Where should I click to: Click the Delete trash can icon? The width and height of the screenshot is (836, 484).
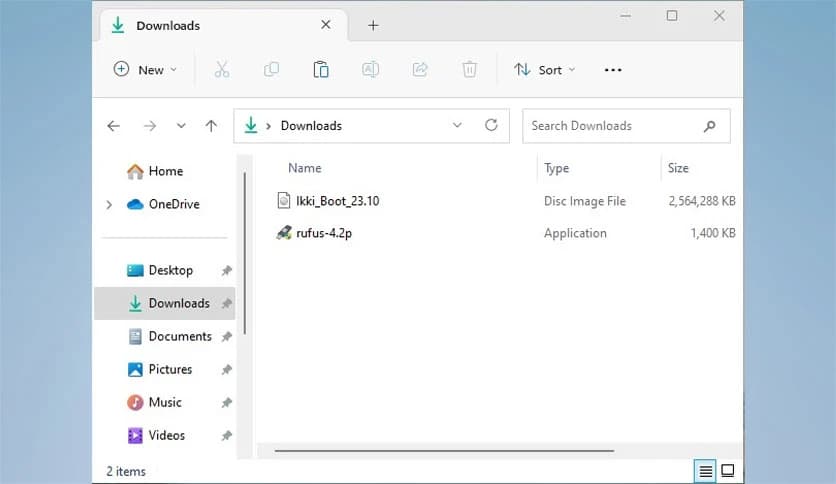pos(469,69)
